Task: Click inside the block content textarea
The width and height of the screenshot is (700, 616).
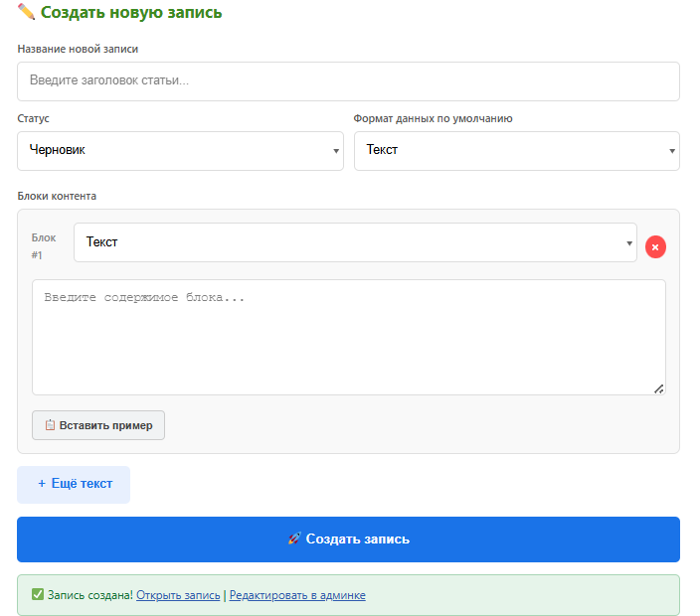Action: [348, 338]
